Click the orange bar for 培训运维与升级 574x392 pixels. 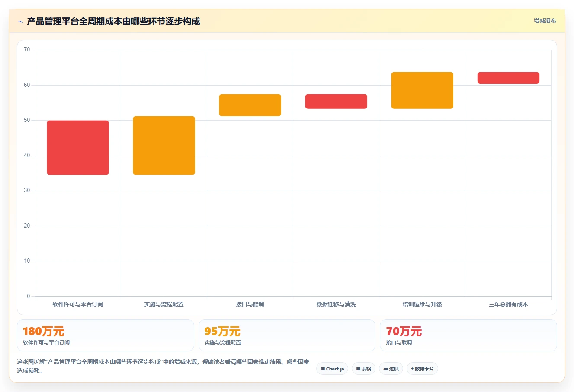422,90
